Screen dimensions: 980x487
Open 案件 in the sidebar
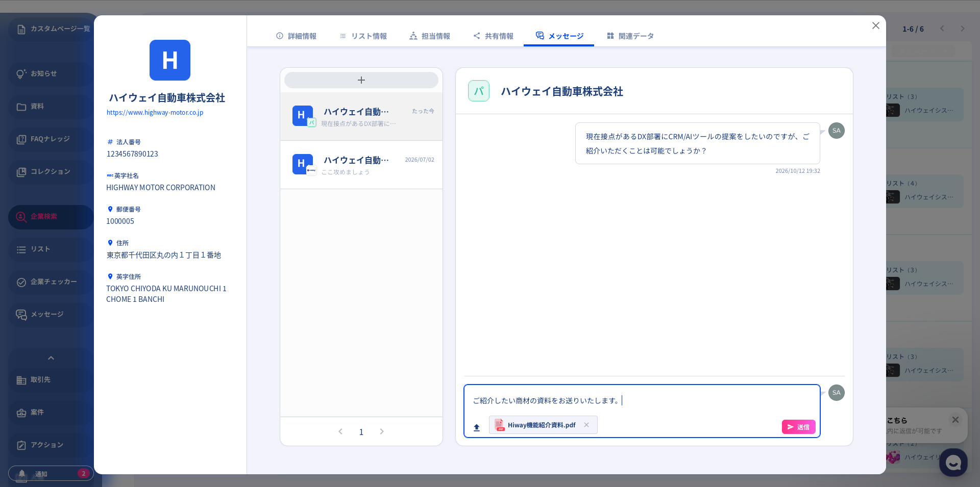coord(51,413)
